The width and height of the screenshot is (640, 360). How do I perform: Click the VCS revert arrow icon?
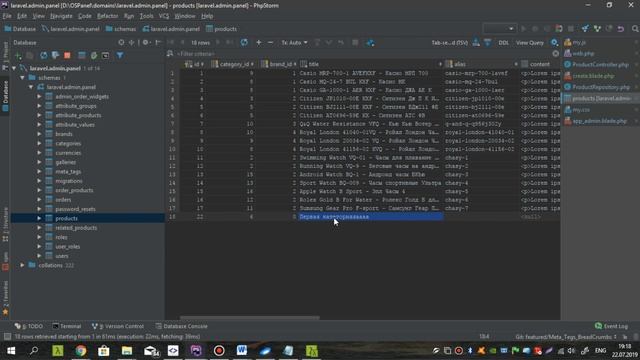621,29
